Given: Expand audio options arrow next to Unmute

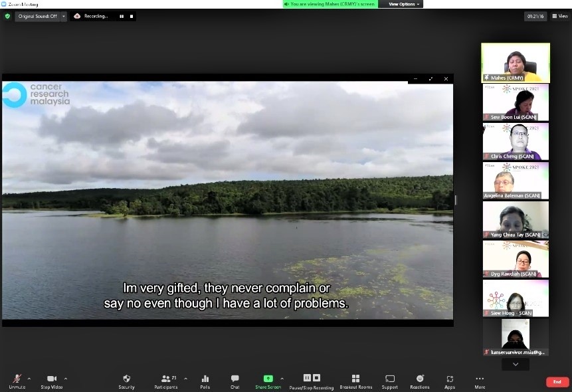Looking at the screenshot, I should click(x=30, y=378).
